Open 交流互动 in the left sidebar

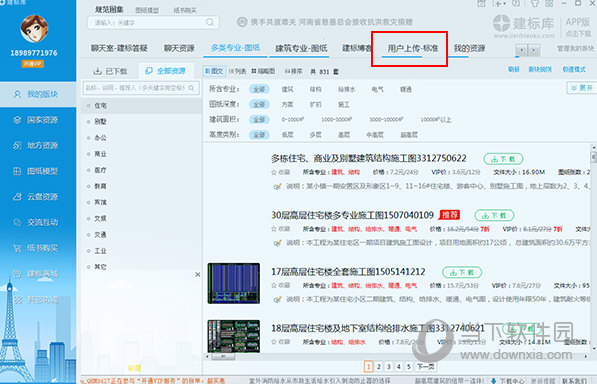[x=38, y=222]
